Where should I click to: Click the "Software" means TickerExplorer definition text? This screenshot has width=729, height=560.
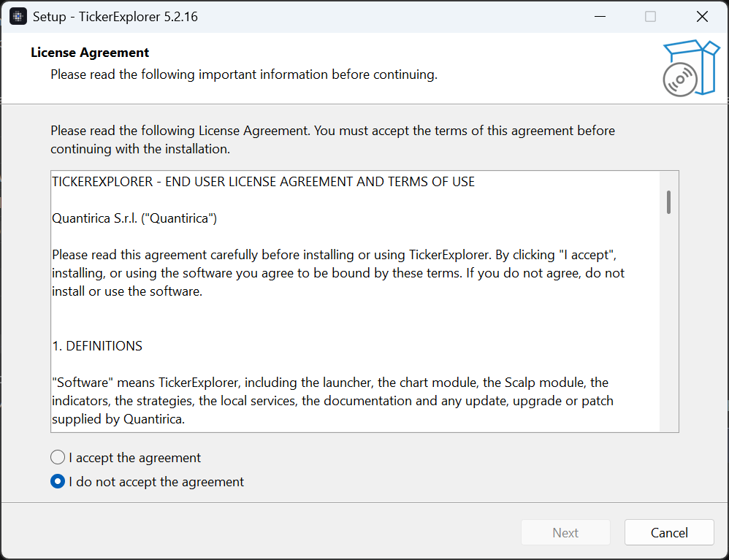click(x=332, y=401)
